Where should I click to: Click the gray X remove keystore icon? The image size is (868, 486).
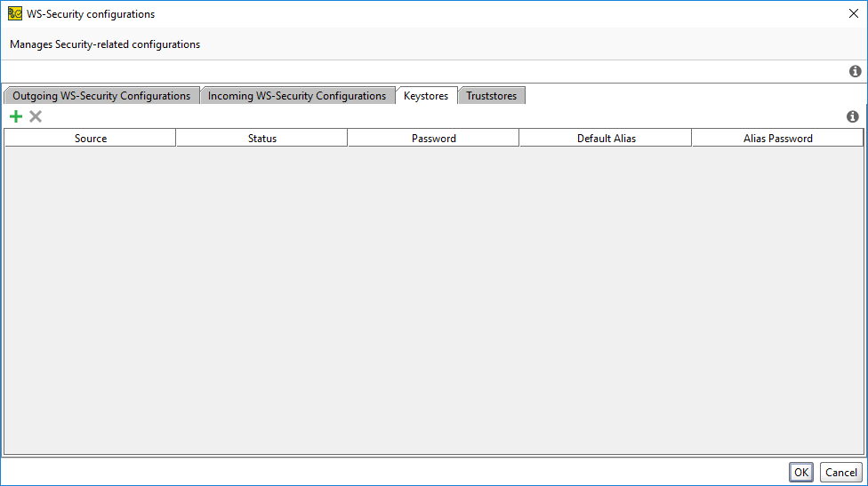tap(36, 116)
